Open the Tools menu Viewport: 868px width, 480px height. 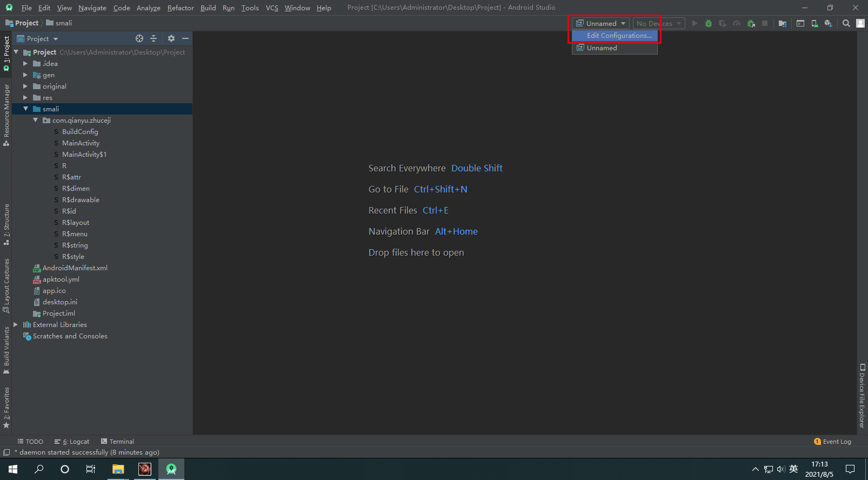(250, 8)
